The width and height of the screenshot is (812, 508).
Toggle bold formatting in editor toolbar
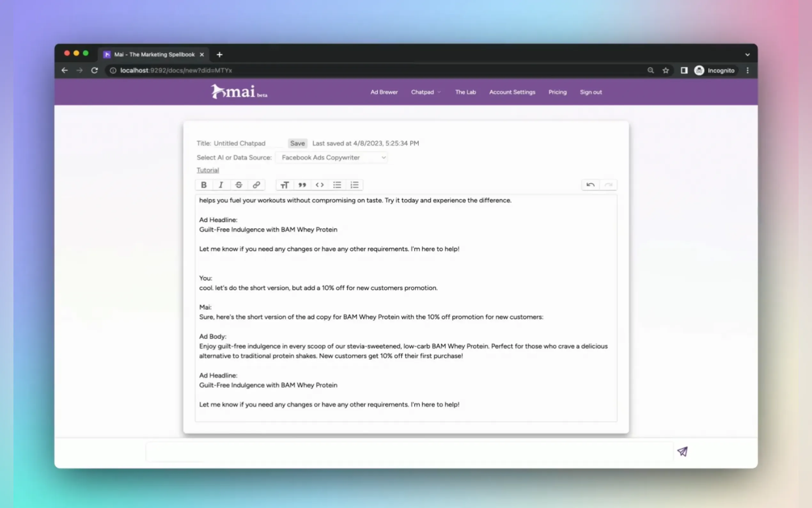204,185
